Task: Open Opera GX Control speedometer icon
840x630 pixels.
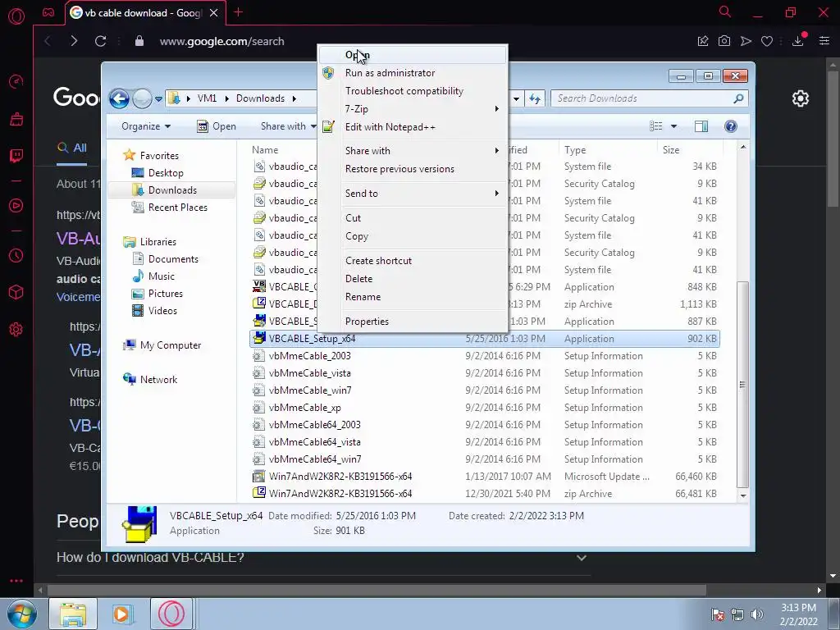Action: (16, 81)
